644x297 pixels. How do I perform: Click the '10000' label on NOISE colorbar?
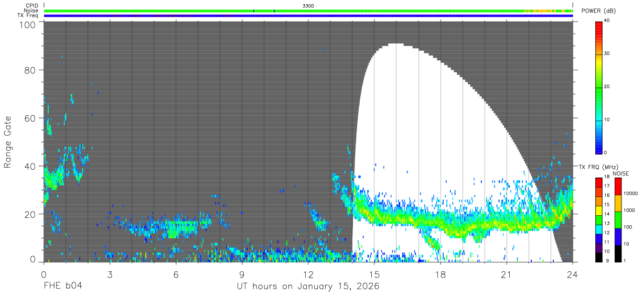[x=631, y=193]
